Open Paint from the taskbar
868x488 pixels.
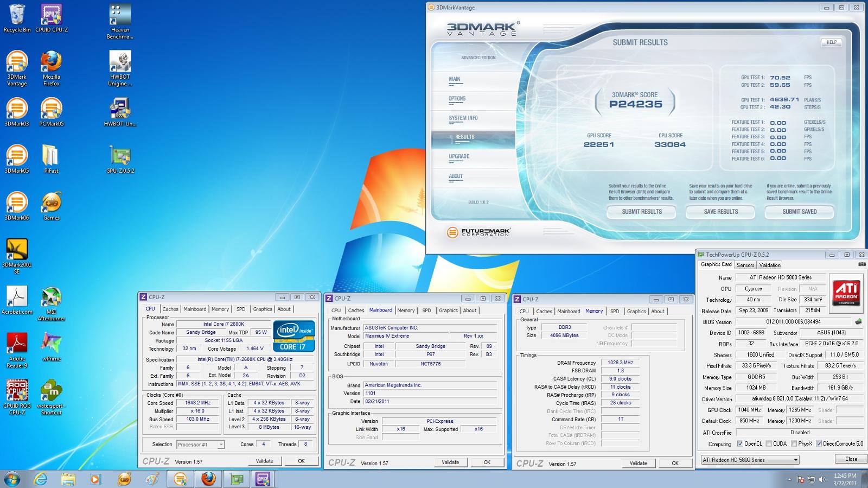coord(152,479)
